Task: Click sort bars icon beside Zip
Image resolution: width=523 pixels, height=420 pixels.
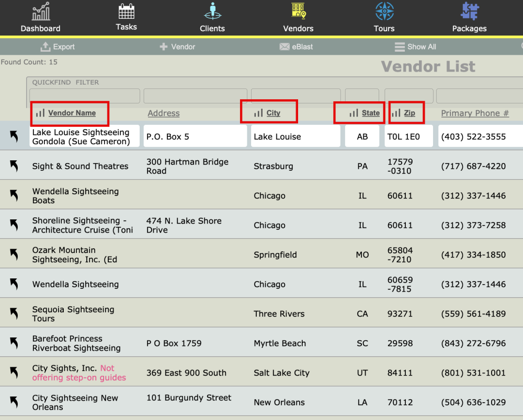Action: (x=396, y=113)
